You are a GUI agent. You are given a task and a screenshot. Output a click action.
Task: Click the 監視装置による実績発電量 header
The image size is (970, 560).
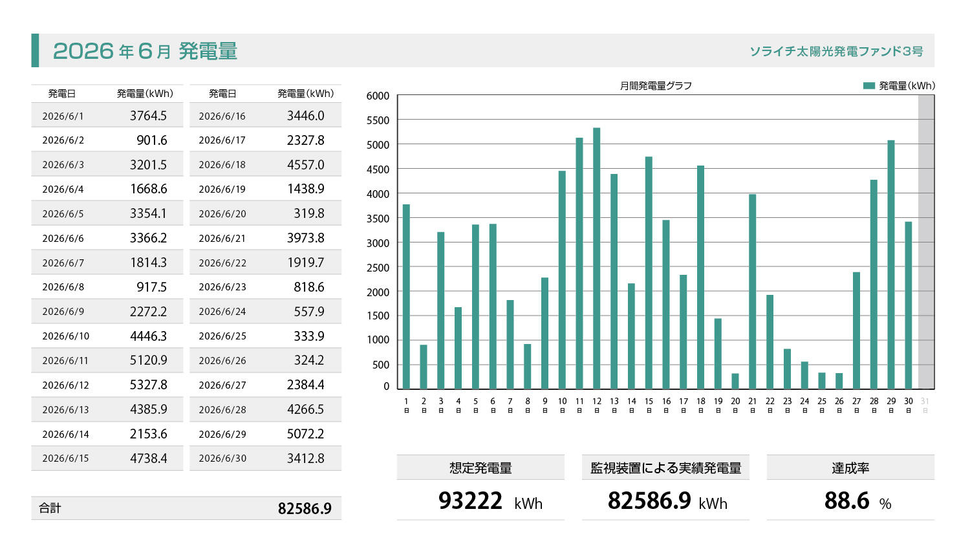point(665,468)
